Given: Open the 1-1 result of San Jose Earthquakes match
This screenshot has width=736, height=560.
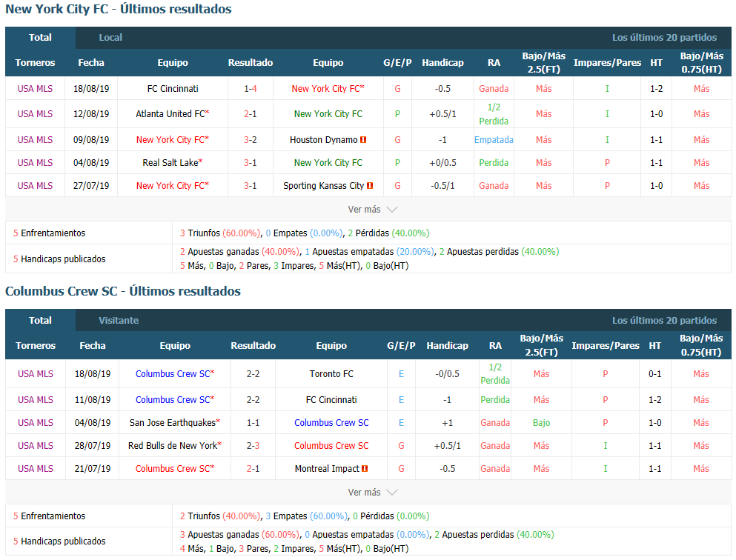Looking at the screenshot, I should pos(253,422).
